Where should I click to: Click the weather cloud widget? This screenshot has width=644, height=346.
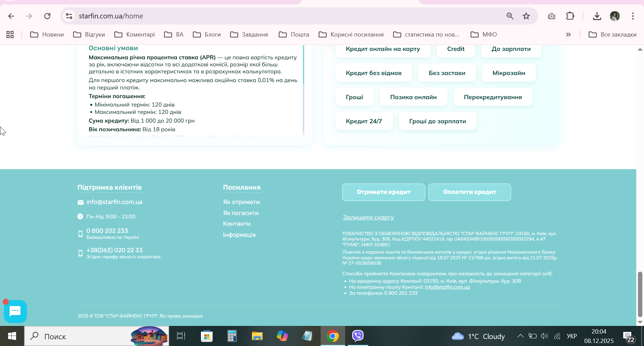click(x=478, y=336)
